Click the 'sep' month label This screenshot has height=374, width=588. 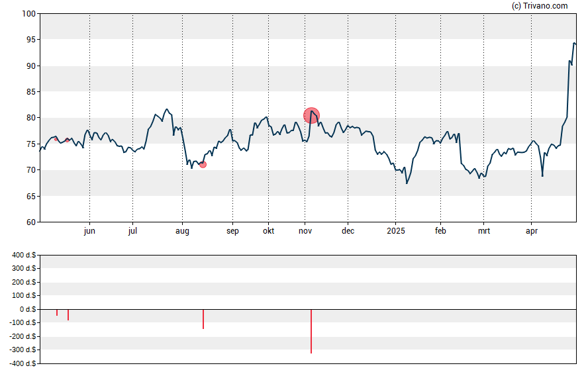pyautogui.click(x=232, y=231)
